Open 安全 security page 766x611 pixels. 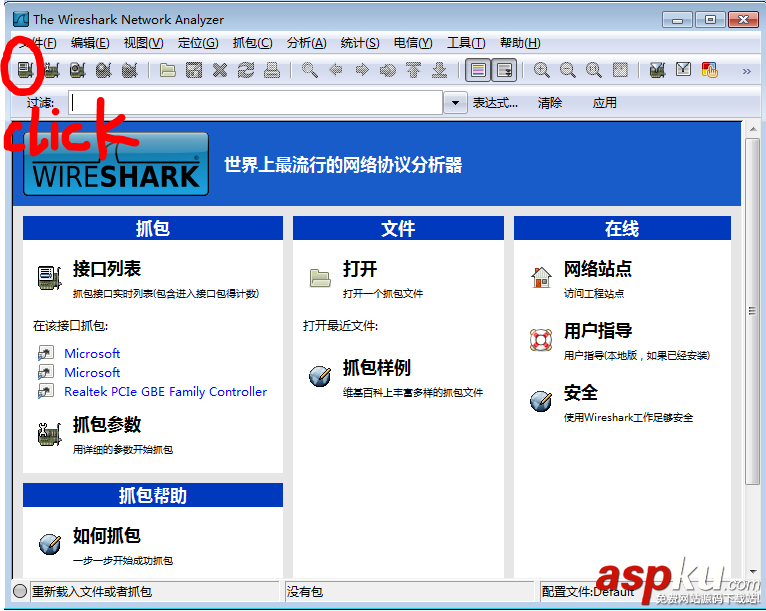click(581, 393)
